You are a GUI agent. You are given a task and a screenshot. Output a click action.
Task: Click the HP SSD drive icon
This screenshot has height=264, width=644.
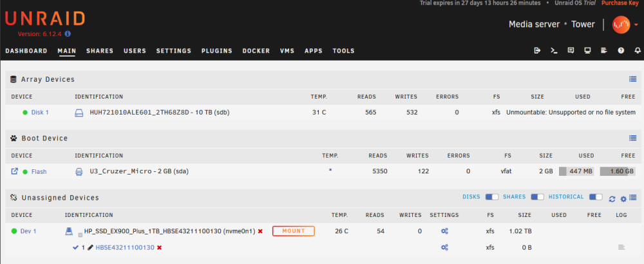(69, 231)
